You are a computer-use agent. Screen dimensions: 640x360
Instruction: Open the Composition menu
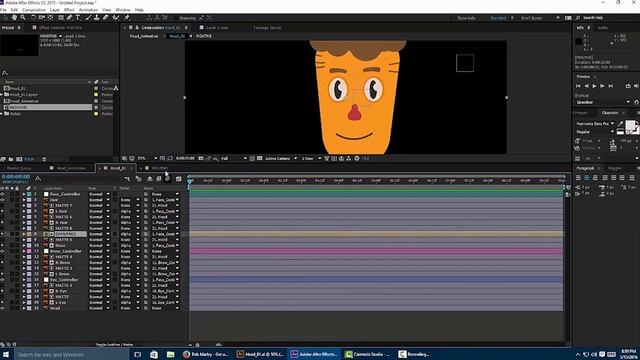tap(34, 9)
